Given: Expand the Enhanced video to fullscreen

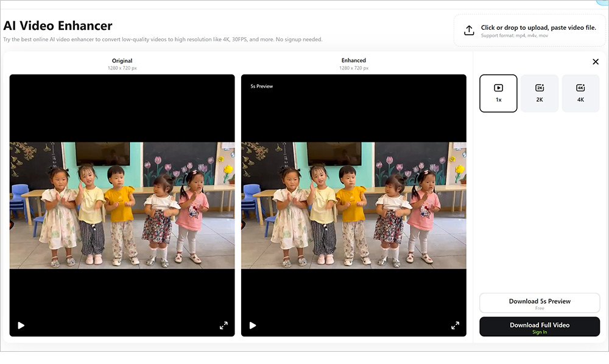Looking at the screenshot, I should pos(456,325).
